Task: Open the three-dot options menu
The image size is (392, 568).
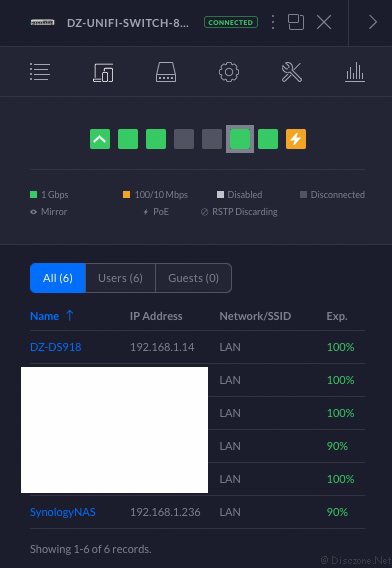Action: pos(273,22)
